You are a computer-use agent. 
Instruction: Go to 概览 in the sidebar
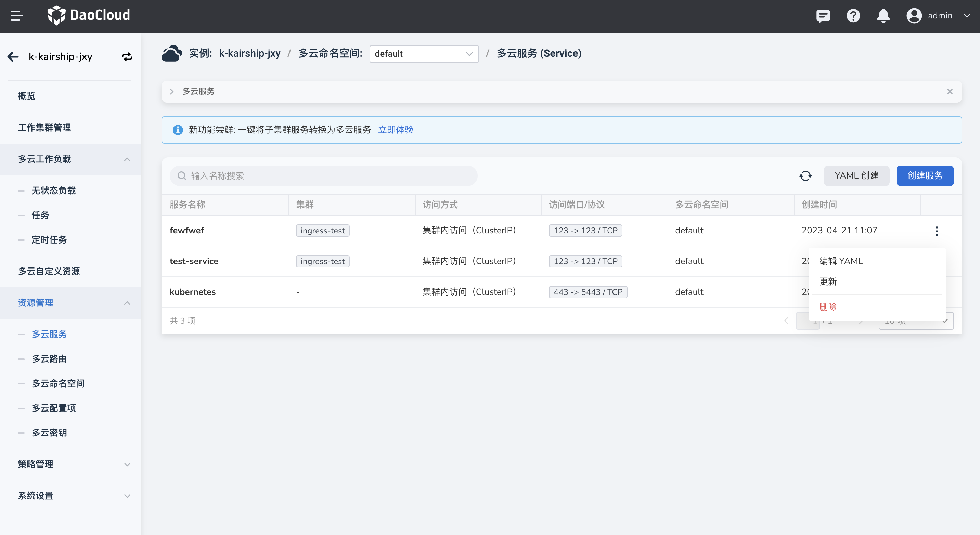(x=27, y=96)
